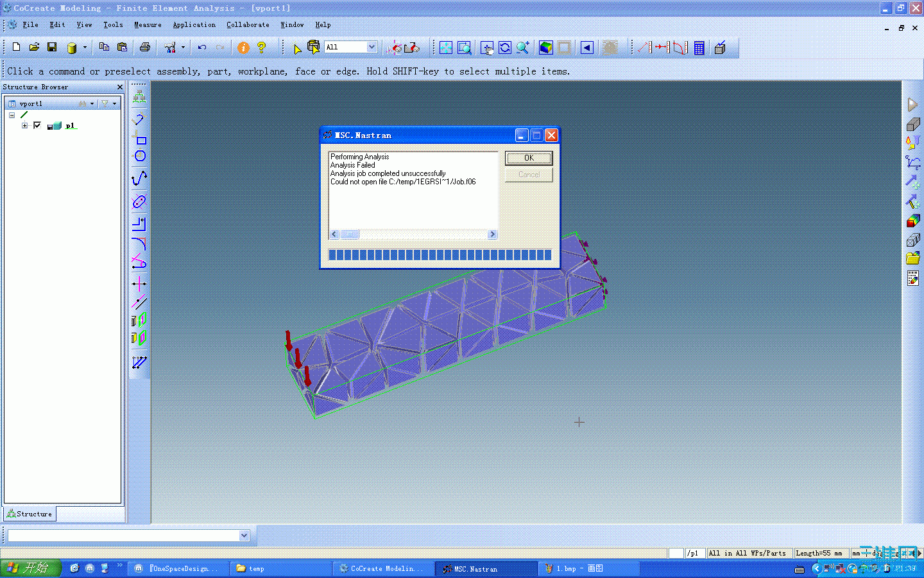This screenshot has width=924, height=578.
Task: Expand the p1 tree node
Action: 24,125
